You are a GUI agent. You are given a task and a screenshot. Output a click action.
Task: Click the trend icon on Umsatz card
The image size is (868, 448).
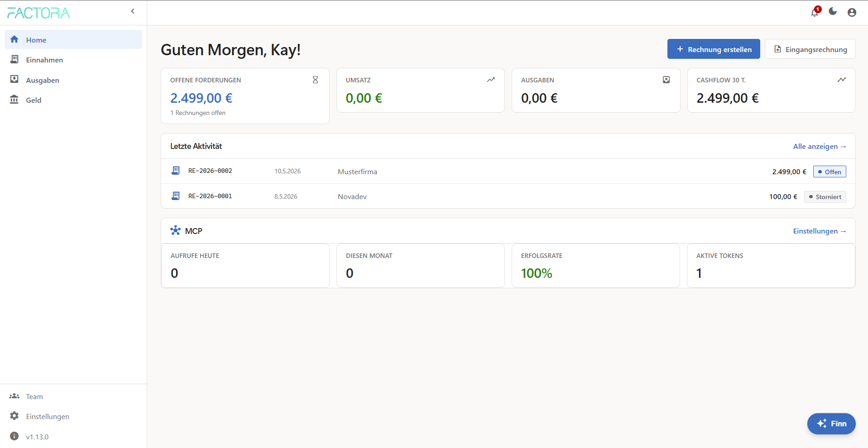click(x=491, y=80)
